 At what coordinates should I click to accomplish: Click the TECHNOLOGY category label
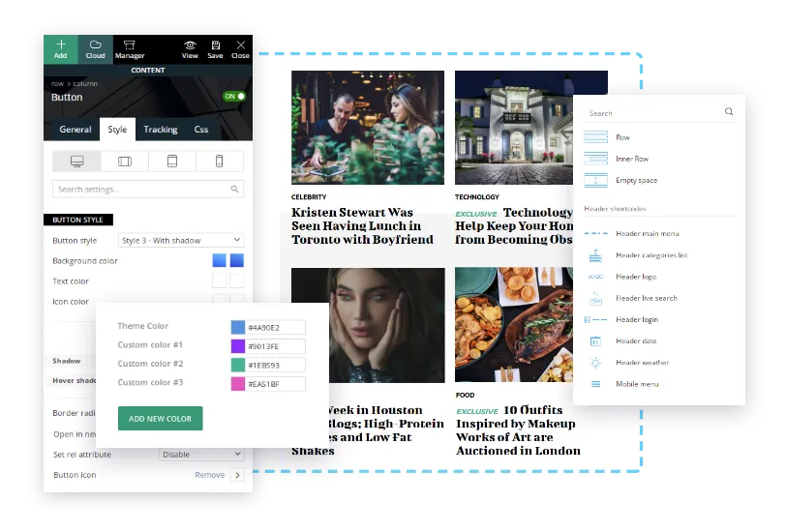[476, 197]
